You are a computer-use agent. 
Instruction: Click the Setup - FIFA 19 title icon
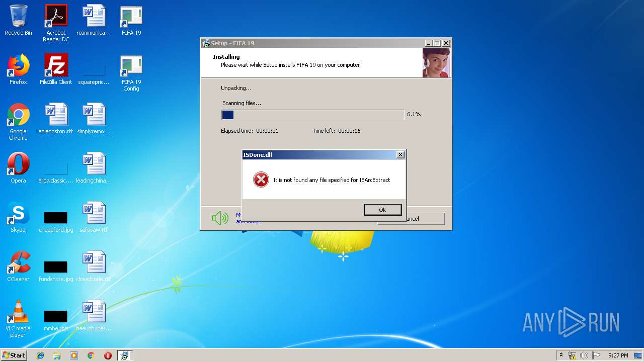(x=206, y=43)
